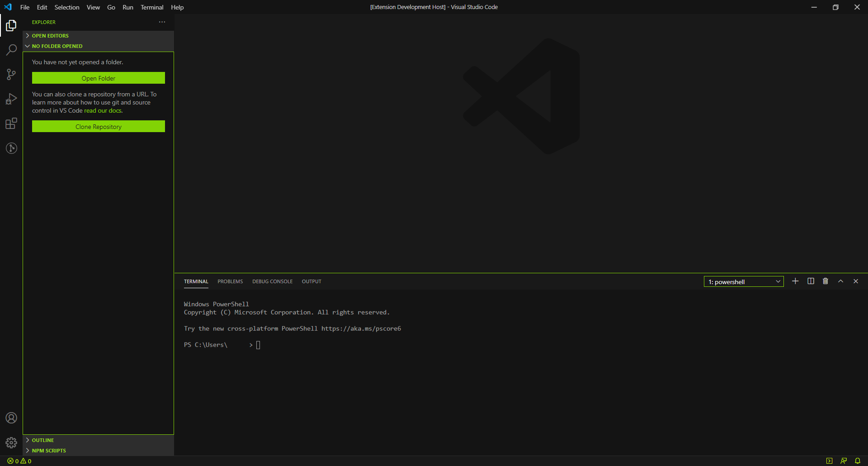Open the Terminal menu

click(152, 7)
